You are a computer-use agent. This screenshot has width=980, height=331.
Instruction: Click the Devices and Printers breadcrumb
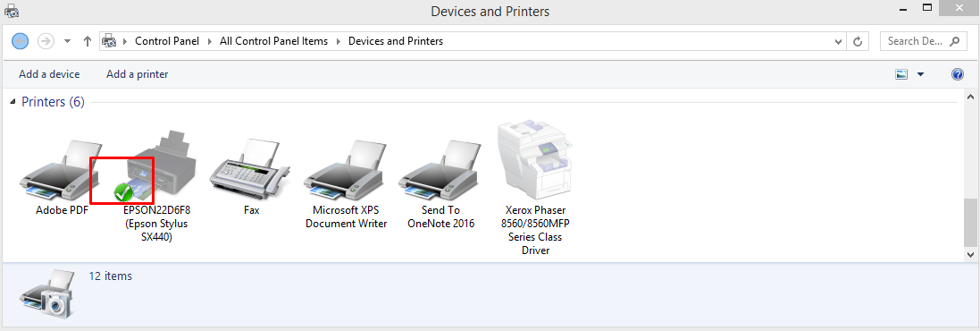396,41
